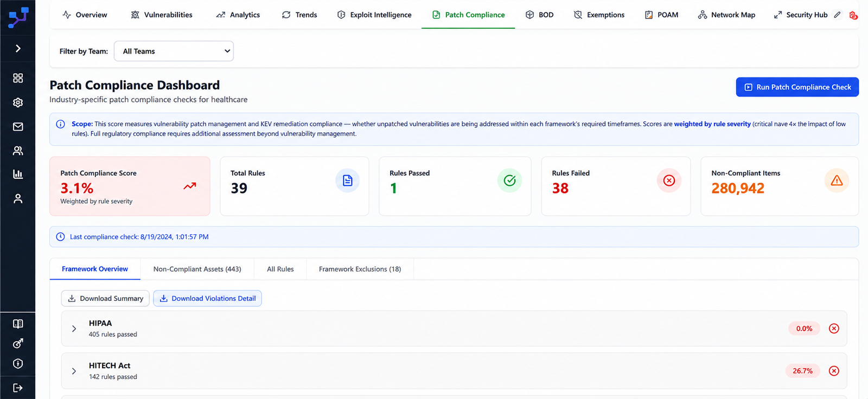Open the Framework Exclusions (18) tab
This screenshot has height=399, width=868.
pos(360,269)
